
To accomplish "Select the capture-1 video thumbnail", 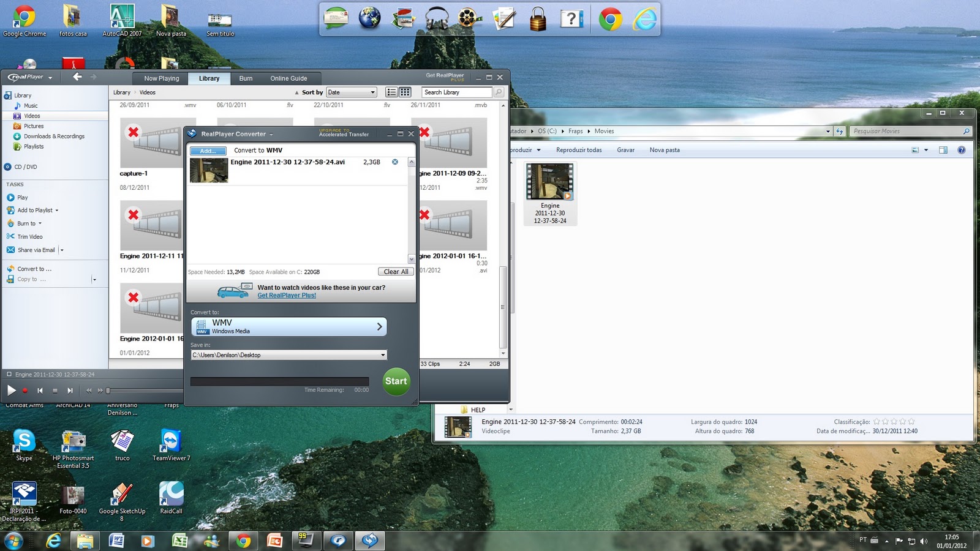I will 158,142.
